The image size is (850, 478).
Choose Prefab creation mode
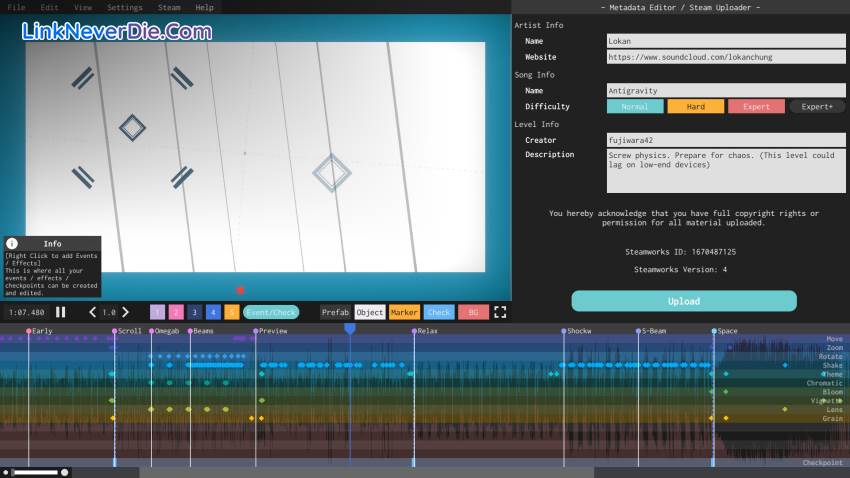pyautogui.click(x=335, y=312)
